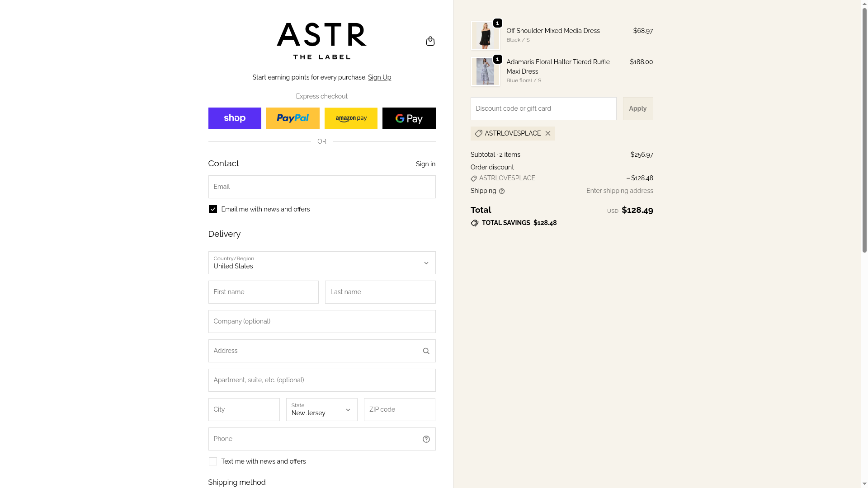Focus the Discount code or gift card field

coord(543,108)
